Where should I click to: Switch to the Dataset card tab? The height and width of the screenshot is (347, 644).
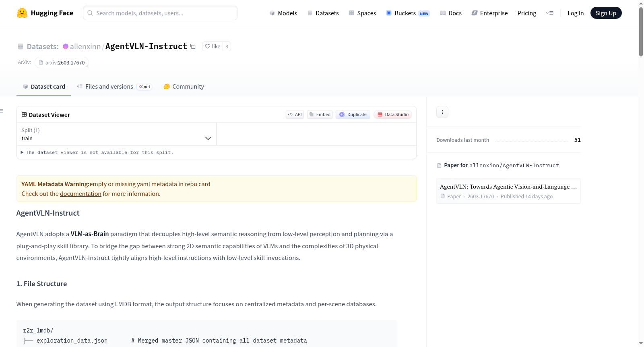pos(44,87)
